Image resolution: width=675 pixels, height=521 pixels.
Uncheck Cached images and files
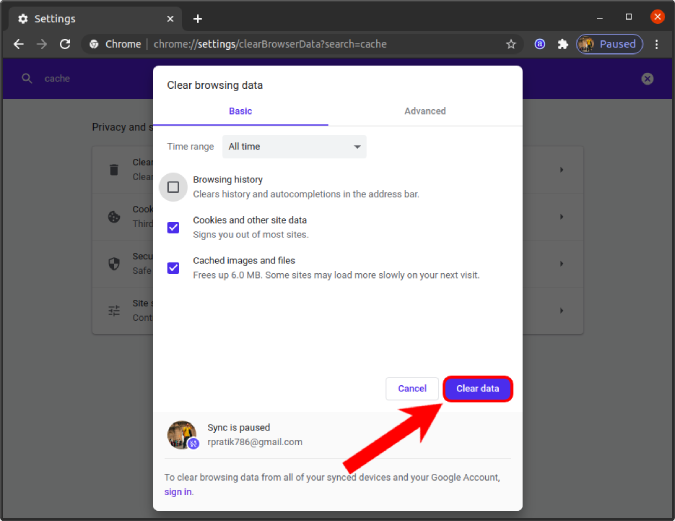(173, 268)
